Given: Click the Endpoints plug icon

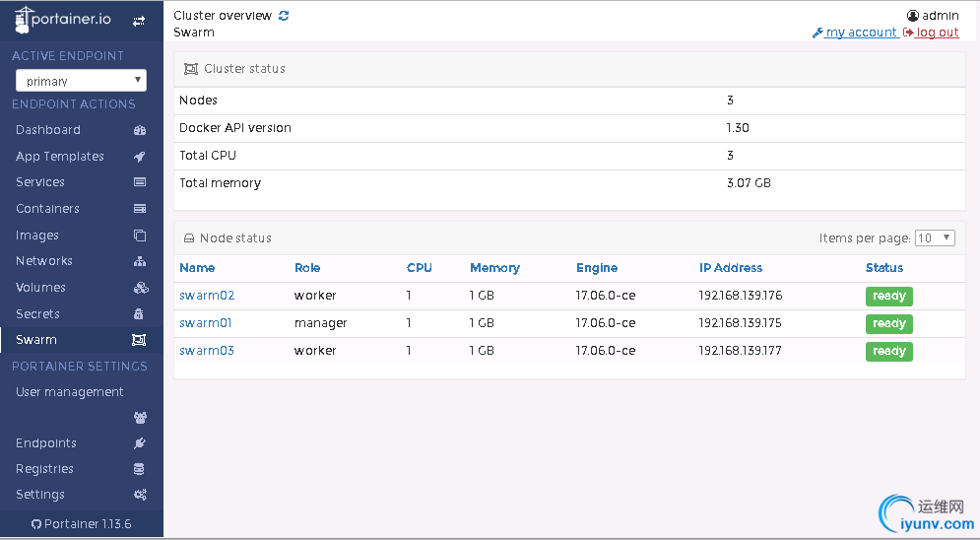Looking at the screenshot, I should (140, 443).
